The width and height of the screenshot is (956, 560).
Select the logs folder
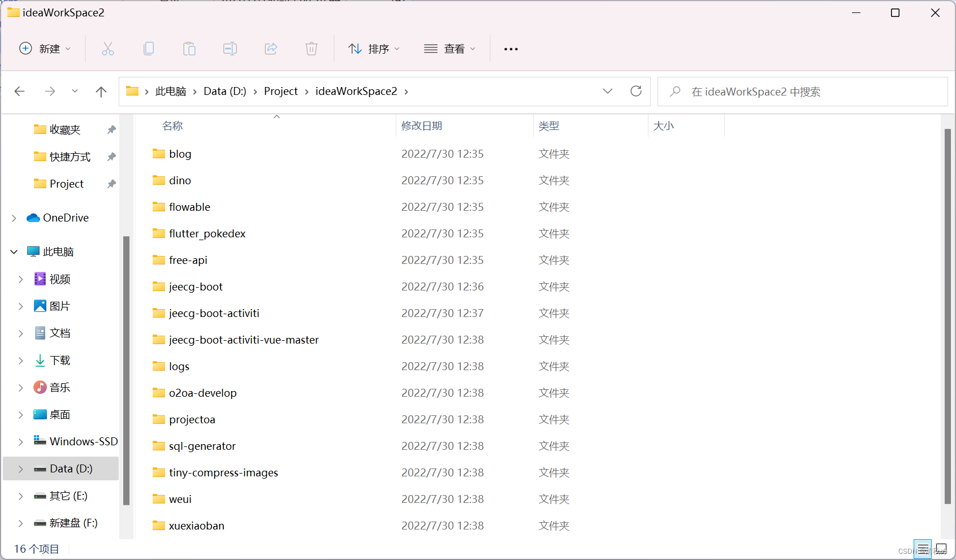pos(179,366)
